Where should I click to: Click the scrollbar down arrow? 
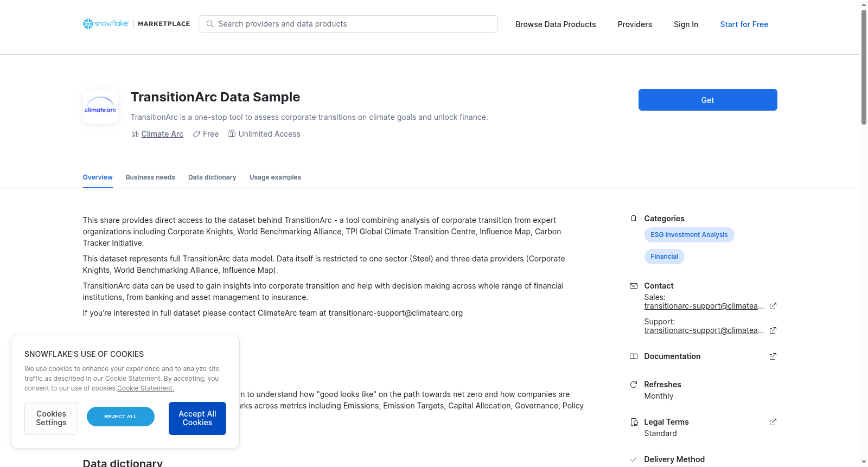[864, 462]
